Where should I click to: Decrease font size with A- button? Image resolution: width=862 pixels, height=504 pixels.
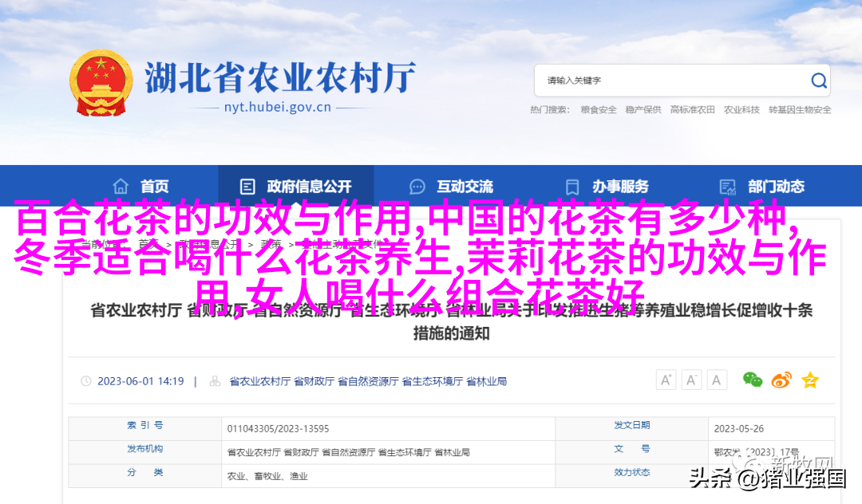click(x=692, y=380)
